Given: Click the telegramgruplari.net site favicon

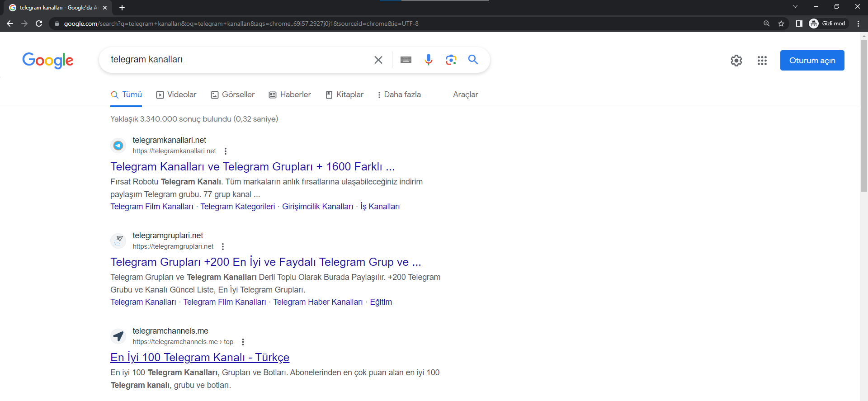Looking at the screenshot, I should click(x=118, y=241).
